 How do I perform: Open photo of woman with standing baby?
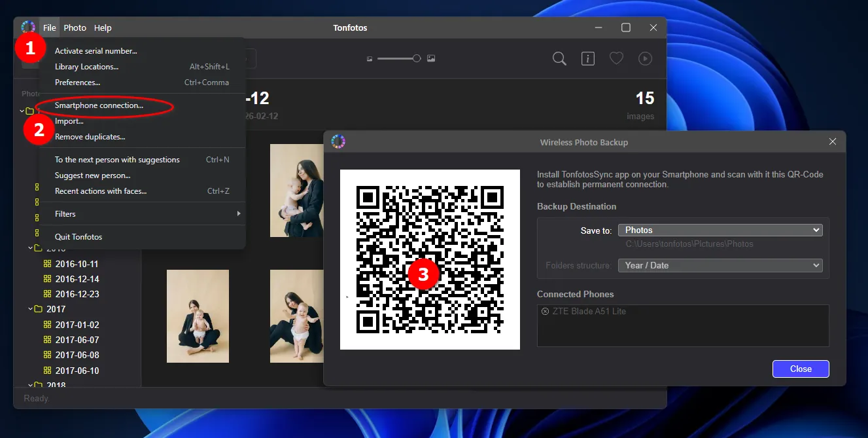(x=297, y=316)
